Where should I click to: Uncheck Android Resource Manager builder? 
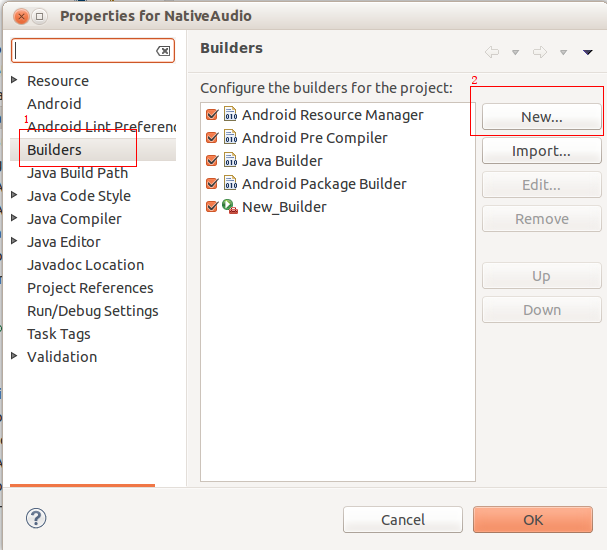tap(212, 115)
